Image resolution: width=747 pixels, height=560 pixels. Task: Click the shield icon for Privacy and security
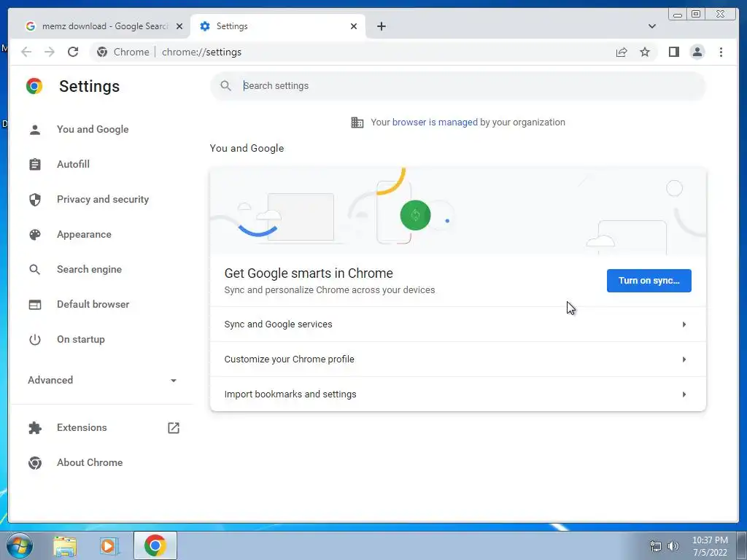(35, 200)
